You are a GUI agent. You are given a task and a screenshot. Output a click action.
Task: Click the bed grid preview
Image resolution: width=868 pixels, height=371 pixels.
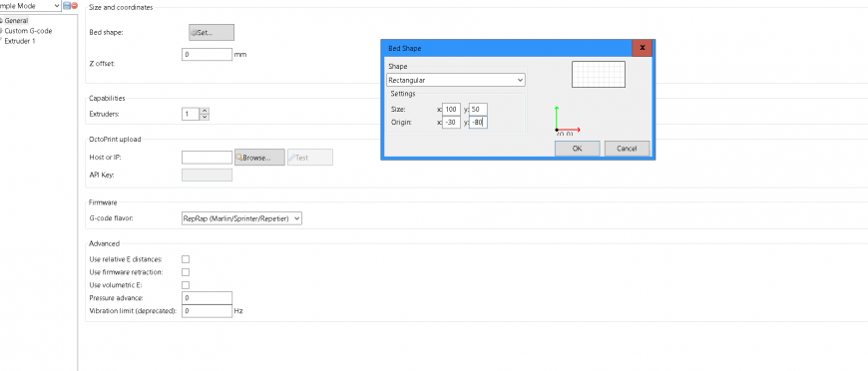click(599, 74)
